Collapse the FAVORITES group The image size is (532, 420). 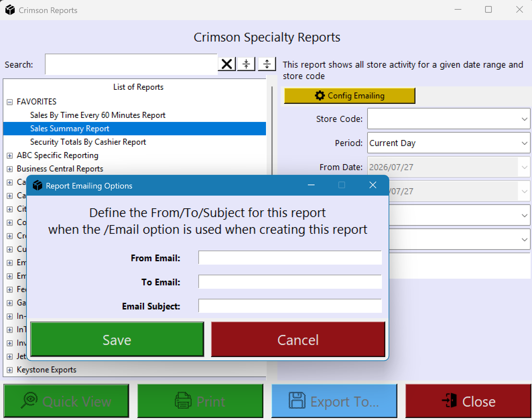pos(10,102)
